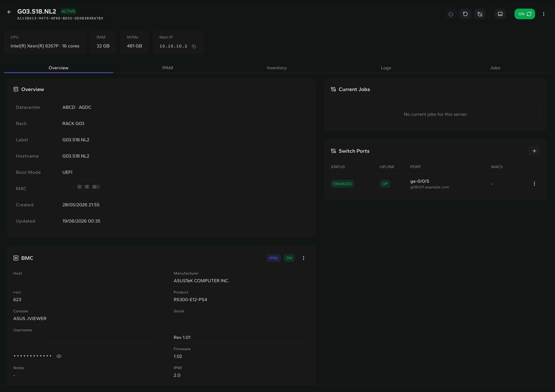Click the Console value ASUS JVIEWER
Screen dimensions: 555x392
30,319
